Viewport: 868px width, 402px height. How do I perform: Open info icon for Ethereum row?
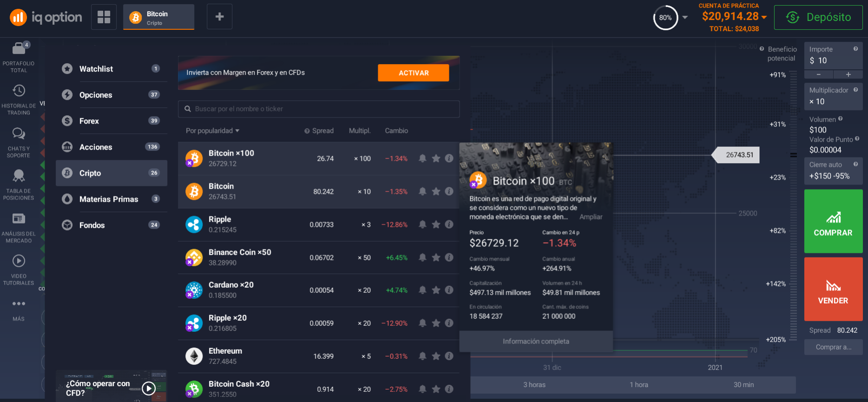(449, 356)
